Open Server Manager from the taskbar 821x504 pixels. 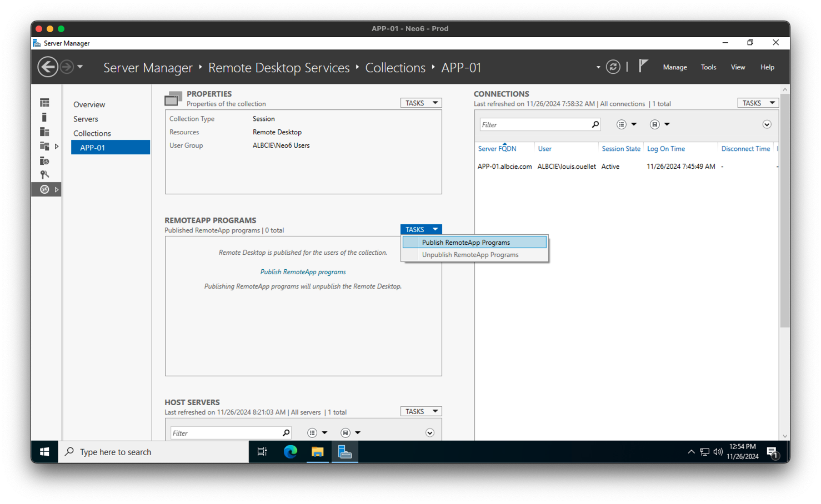point(344,452)
